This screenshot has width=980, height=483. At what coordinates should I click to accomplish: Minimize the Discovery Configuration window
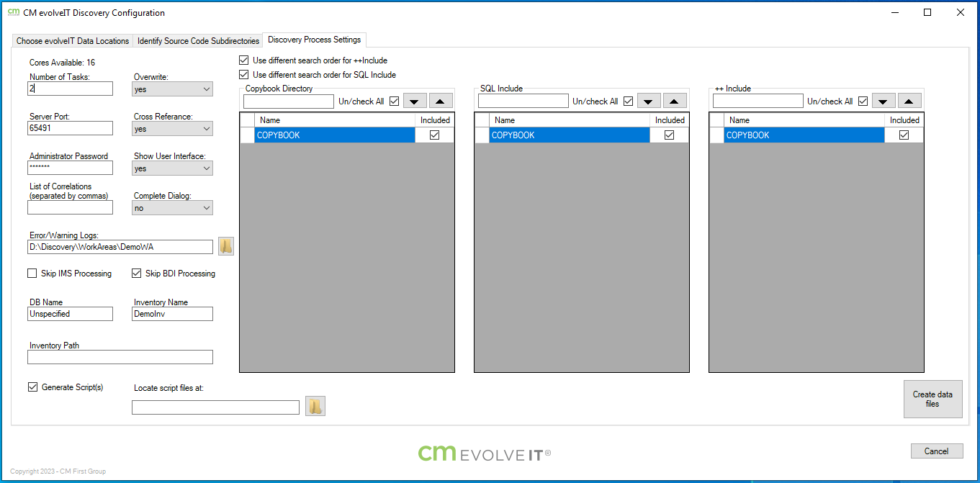[x=895, y=12]
